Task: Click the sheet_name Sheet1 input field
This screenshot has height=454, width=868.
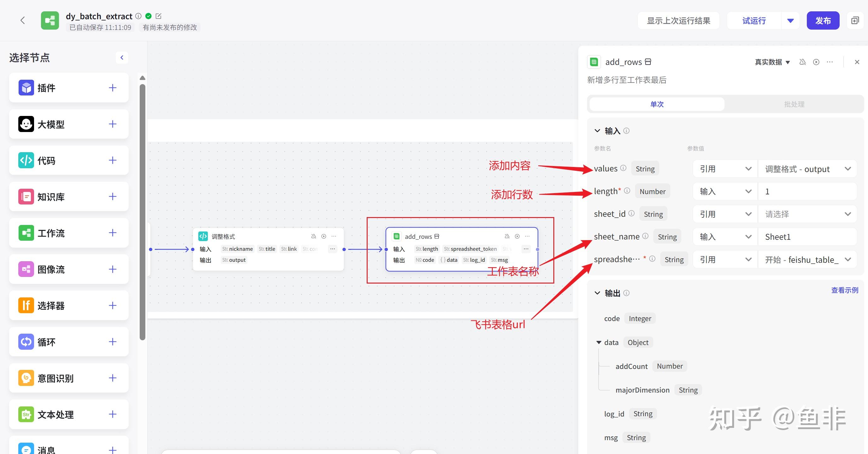Action: [x=807, y=237]
